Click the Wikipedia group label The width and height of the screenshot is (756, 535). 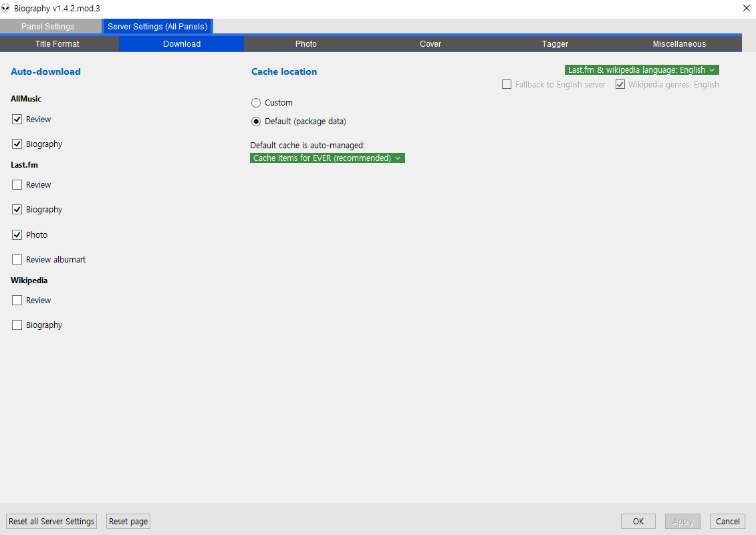[x=29, y=281]
